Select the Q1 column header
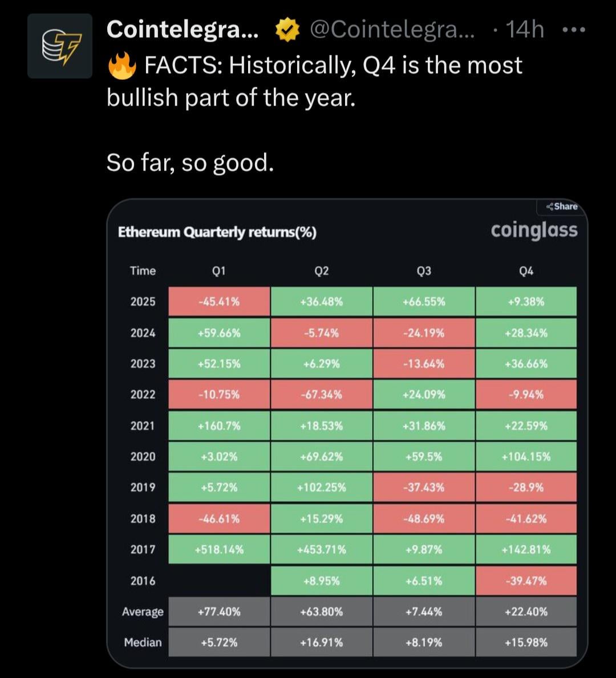Viewport: 616px width, 678px height. [x=219, y=271]
